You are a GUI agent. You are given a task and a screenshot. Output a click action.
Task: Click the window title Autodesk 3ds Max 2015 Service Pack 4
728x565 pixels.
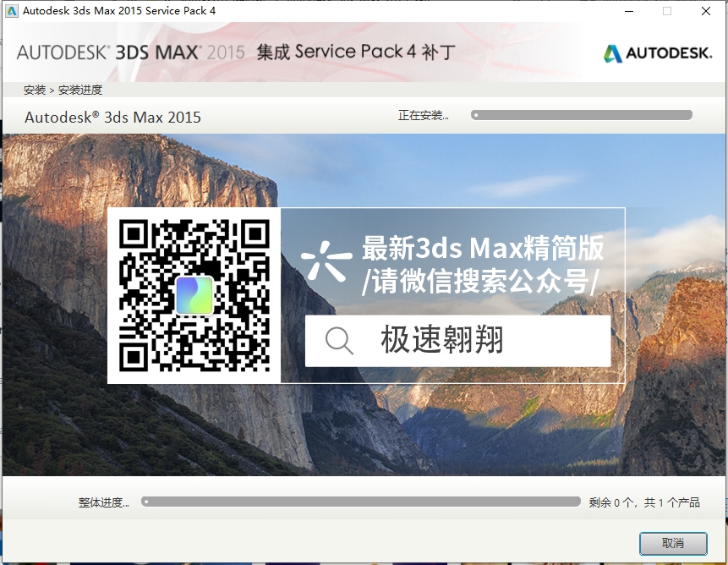coord(119,11)
